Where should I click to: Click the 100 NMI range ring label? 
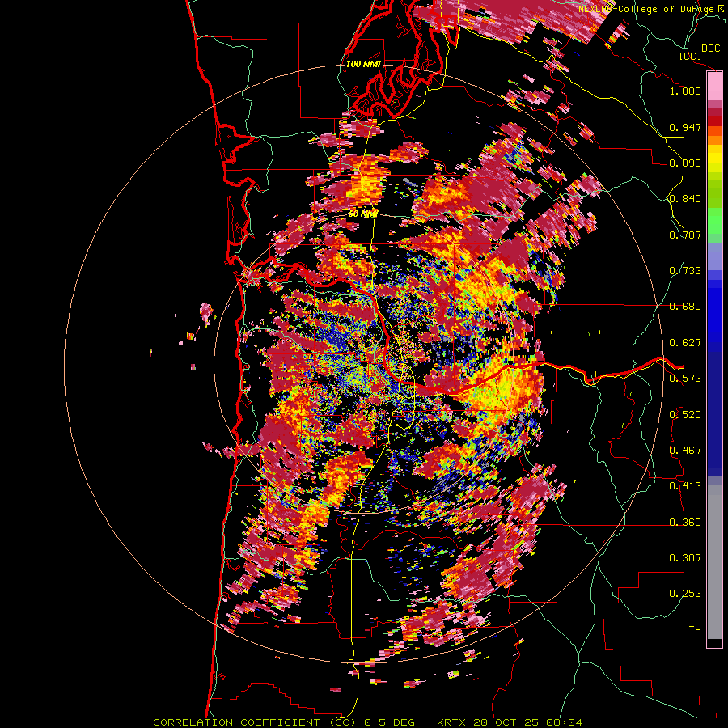[x=363, y=64]
